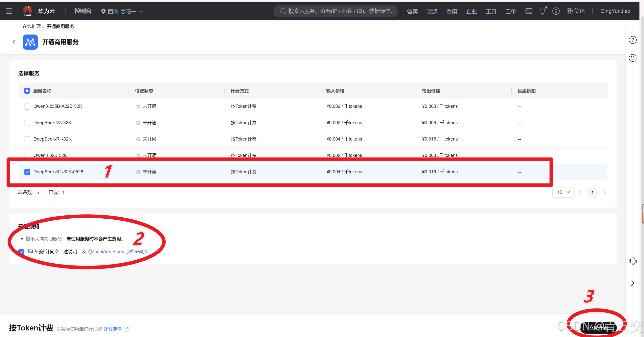Viewport: 644px width, 337px height.
Task: Switch language via 简体
Action: 579,11
